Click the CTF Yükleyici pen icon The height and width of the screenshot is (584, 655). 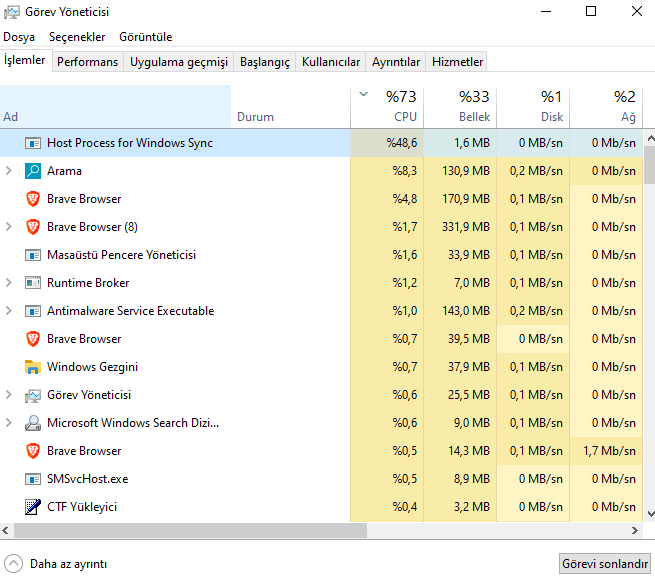33,507
